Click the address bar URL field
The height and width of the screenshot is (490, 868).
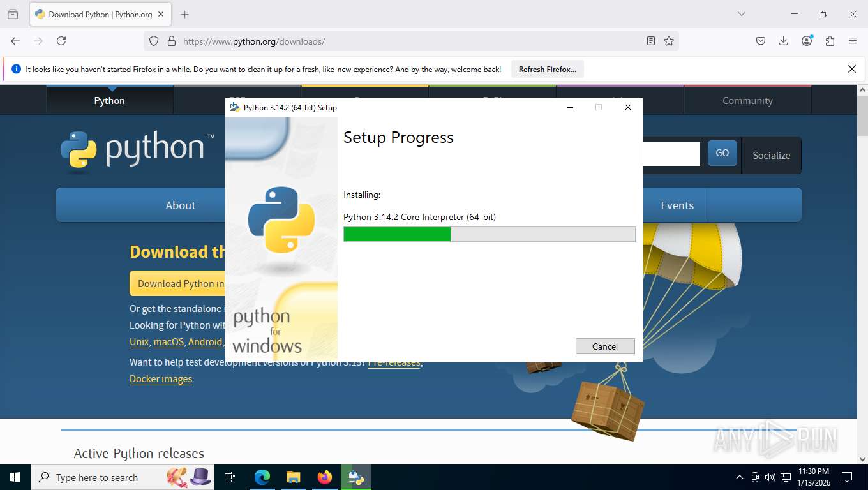coord(412,41)
